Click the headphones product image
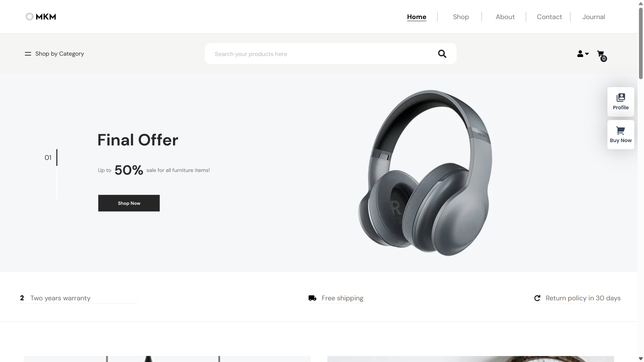The height and width of the screenshot is (362, 644). coord(425,173)
